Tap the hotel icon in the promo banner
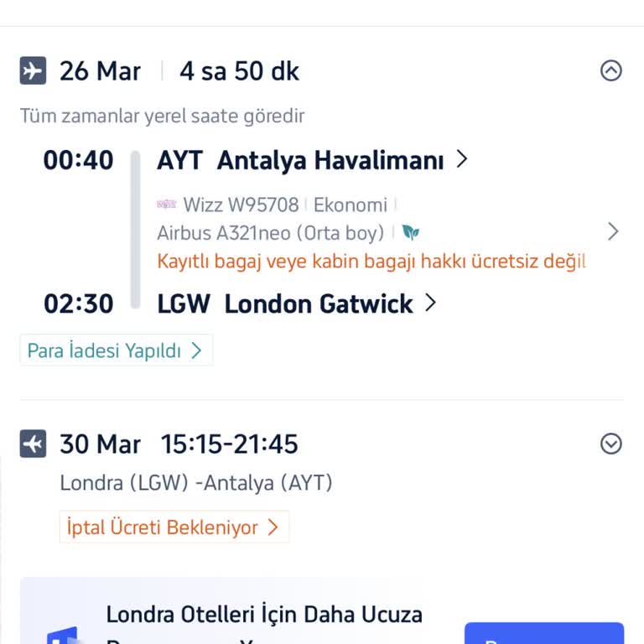The width and height of the screenshot is (644, 644). [x=63, y=633]
